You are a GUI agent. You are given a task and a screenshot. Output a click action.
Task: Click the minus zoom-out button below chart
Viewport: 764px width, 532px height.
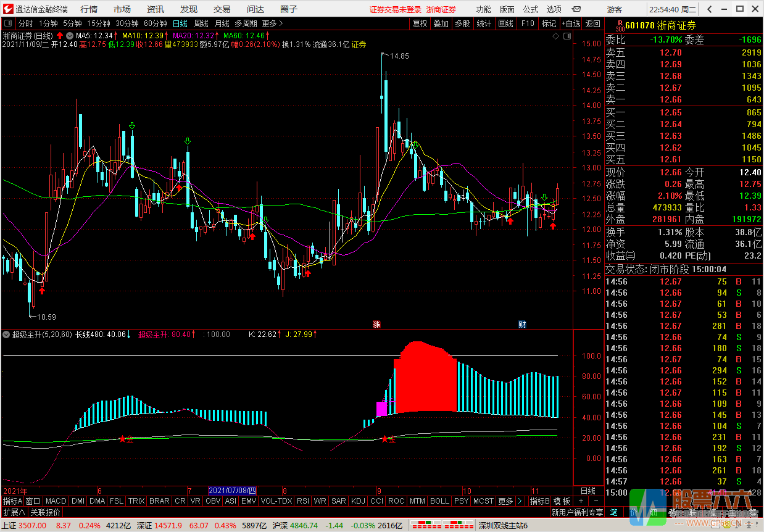[x=596, y=501]
